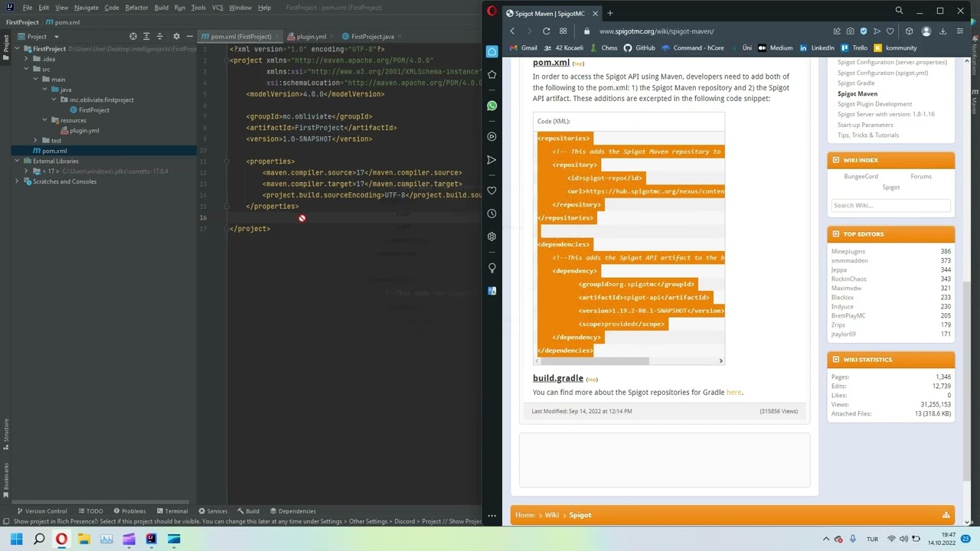Open Forums link in Wiki Index
Image resolution: width=980 pixels, height=551 pixels.
point(921,177)
